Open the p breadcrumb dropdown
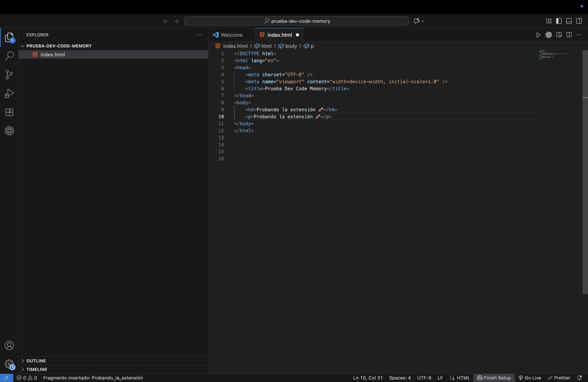 pyautogui.click(x=309, y=46)
